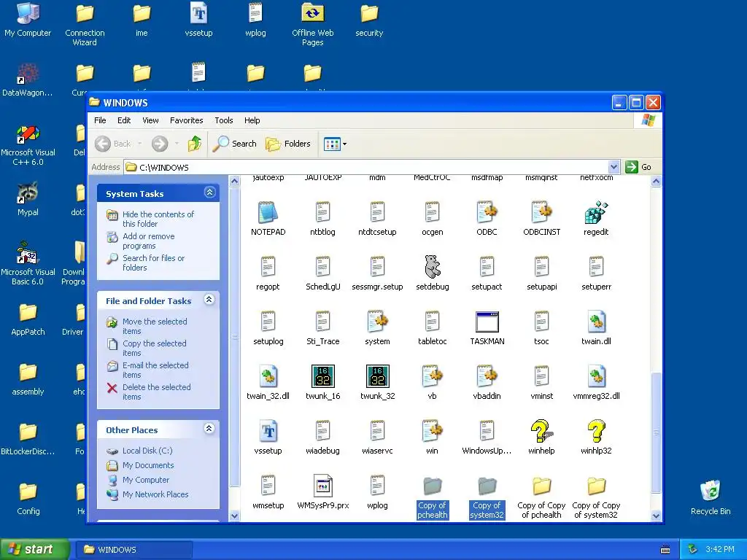Viewport: 747px width, 560px height.
Task: Open the Back button history arrow
Action: [x=139, y=144]
